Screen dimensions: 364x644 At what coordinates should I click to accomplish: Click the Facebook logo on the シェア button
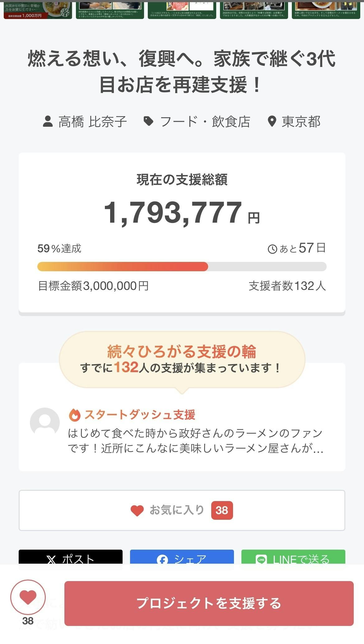coord(162,560)
